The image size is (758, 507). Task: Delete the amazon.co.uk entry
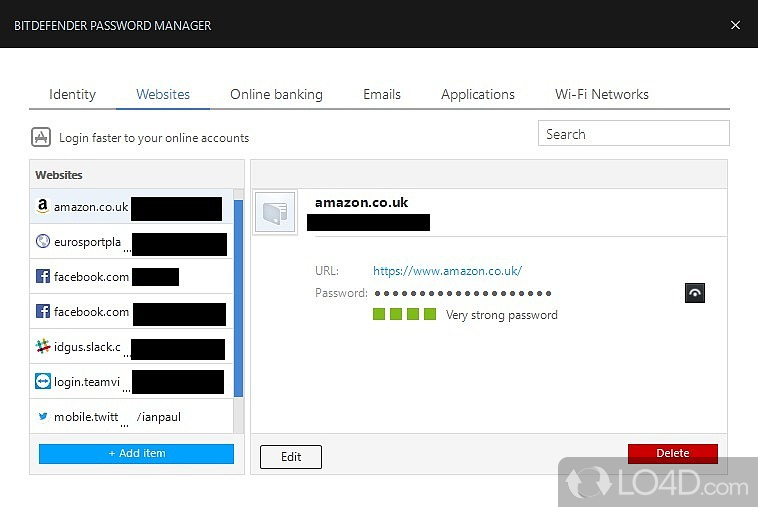673,453
